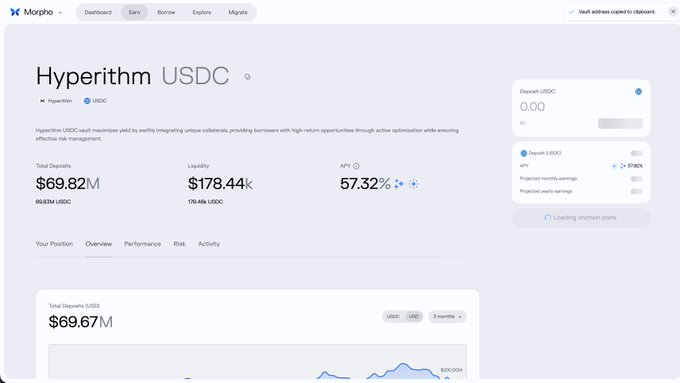The height and width of the screenshot is (383, 680).
Task: Click the Total Deposits $69.82M value
Action: coord(68,183)
